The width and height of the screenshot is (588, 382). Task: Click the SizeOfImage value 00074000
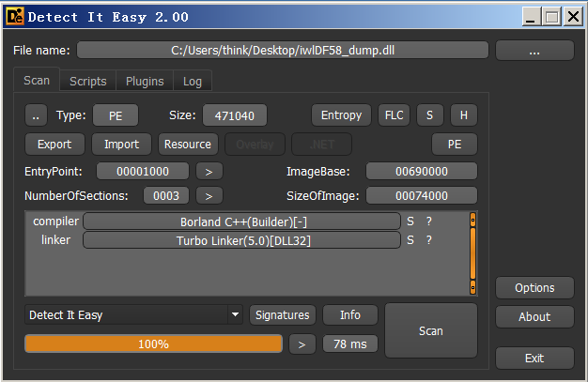coord(422,195)
